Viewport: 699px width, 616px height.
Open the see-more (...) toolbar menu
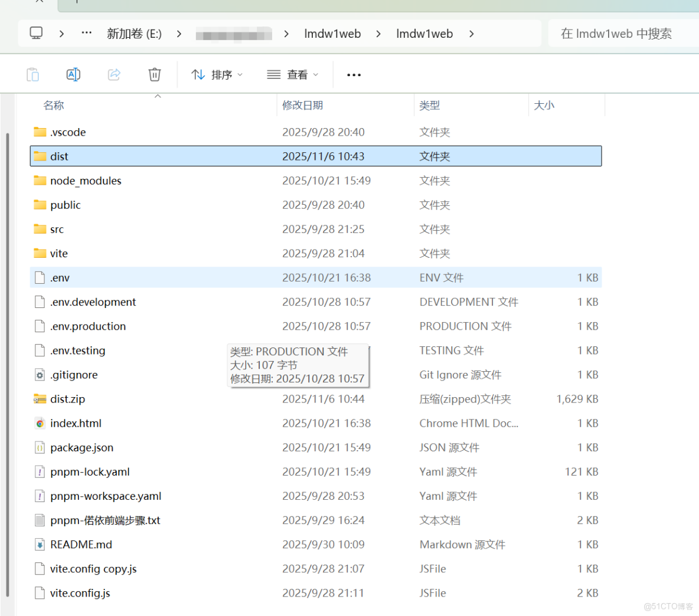click(x=354, y=74)
